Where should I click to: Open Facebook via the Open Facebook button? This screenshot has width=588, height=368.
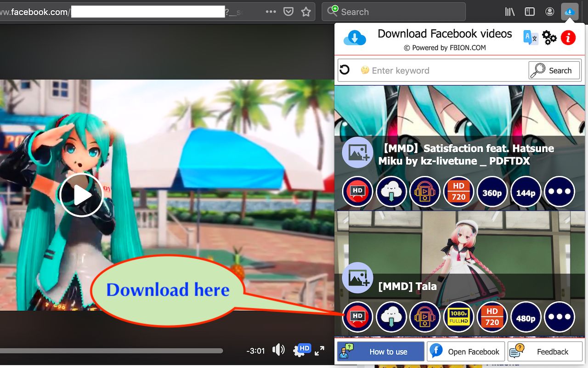[x=465, y=351]
